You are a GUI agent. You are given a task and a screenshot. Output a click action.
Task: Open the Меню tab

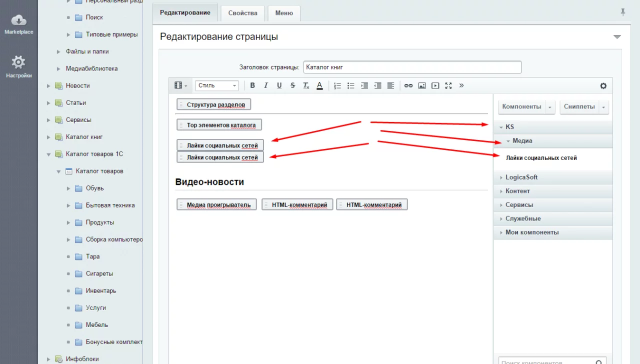tap(284, 13)
